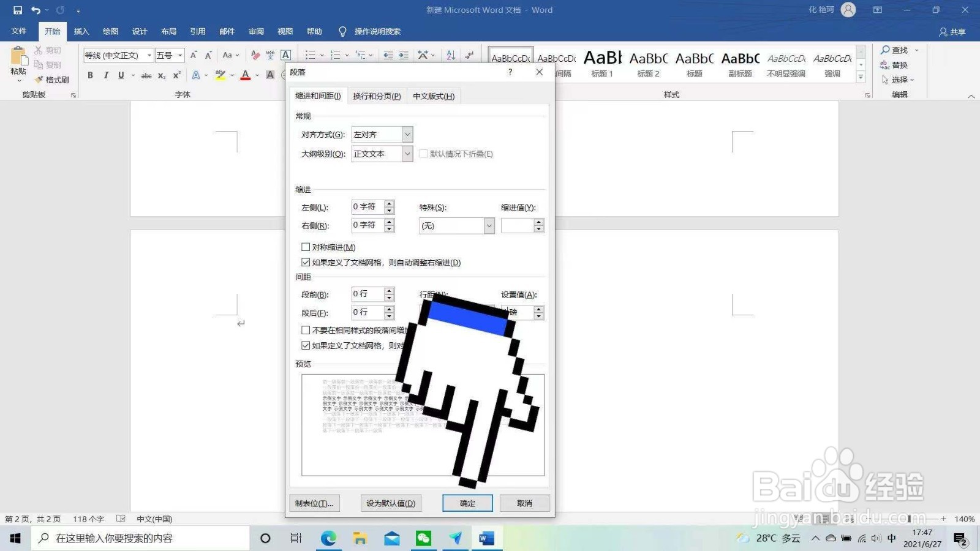Click the Paste clipboard icon
The height and width of the screenshot is (551, 980).
[x=18, y=56]
